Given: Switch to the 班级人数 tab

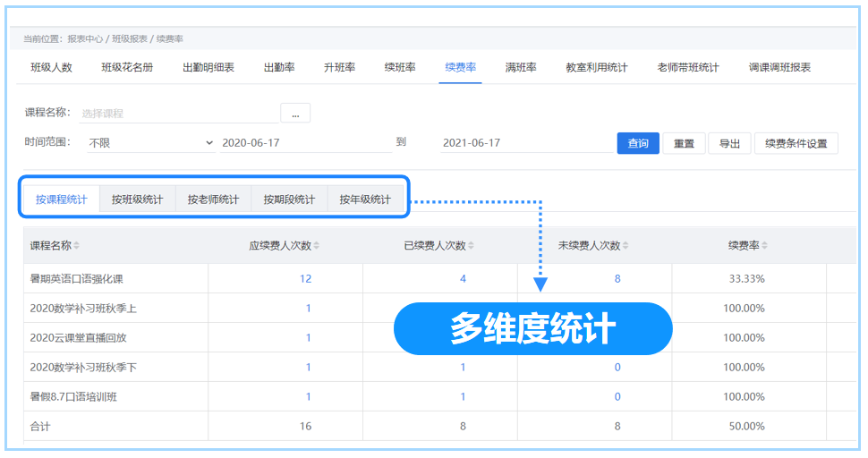Looking at the screenshot, I should pyautogui.click(x=51, y=68).
